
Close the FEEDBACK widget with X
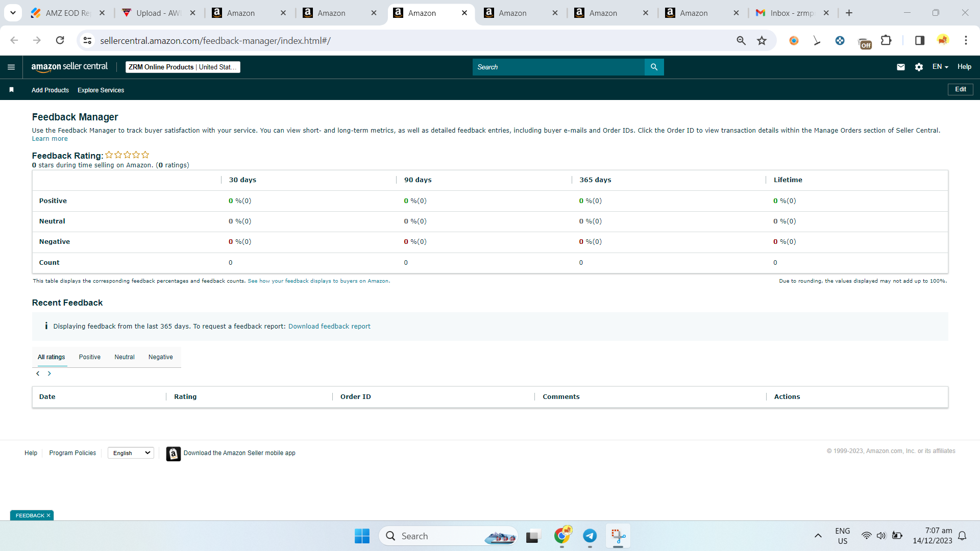(x=48, y=515)
